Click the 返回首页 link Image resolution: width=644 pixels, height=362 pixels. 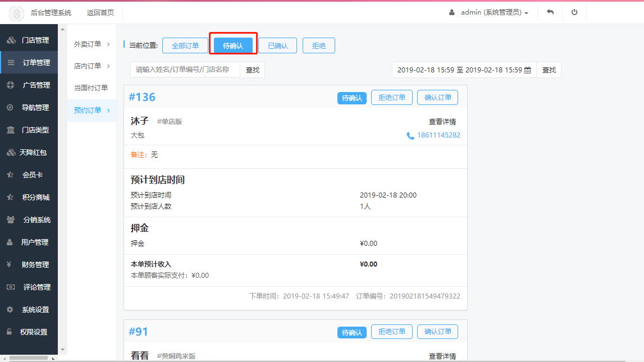click(x=100, y=13)
